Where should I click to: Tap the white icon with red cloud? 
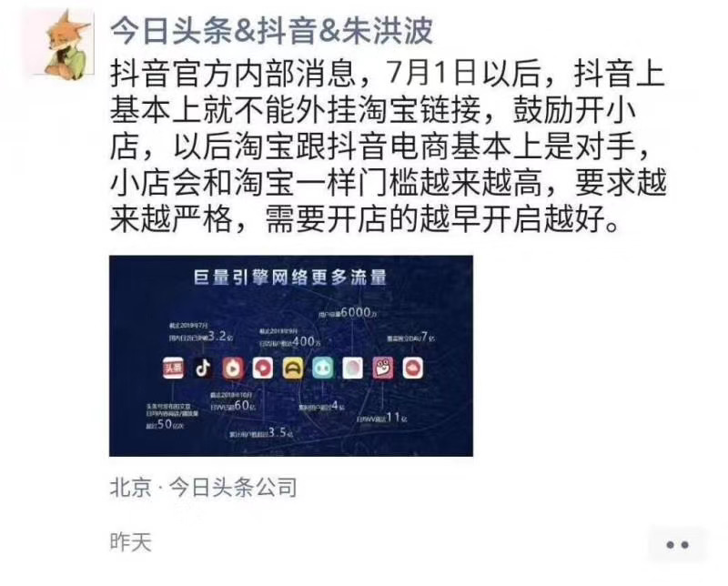tap(413, 369)
